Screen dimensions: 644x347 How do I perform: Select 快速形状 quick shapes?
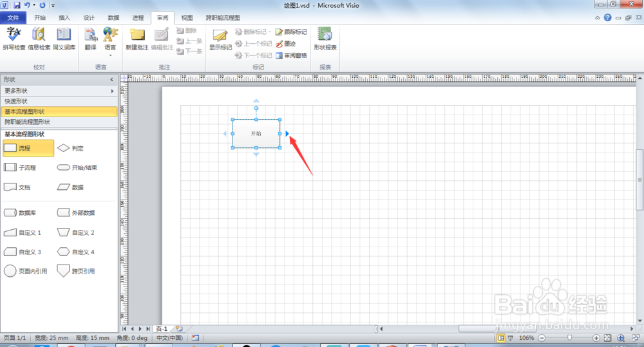(x=59, y=101)
